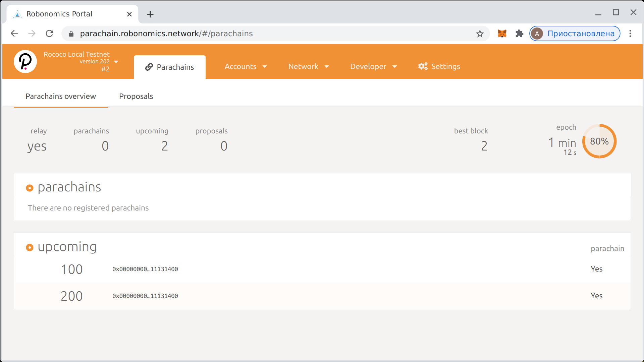Open a new browser tab
Screen dimensions: 644x362
(150, 14)
